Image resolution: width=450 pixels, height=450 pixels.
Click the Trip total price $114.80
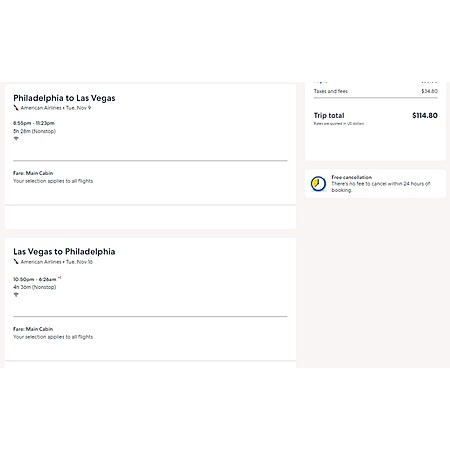tap(425, 115)
